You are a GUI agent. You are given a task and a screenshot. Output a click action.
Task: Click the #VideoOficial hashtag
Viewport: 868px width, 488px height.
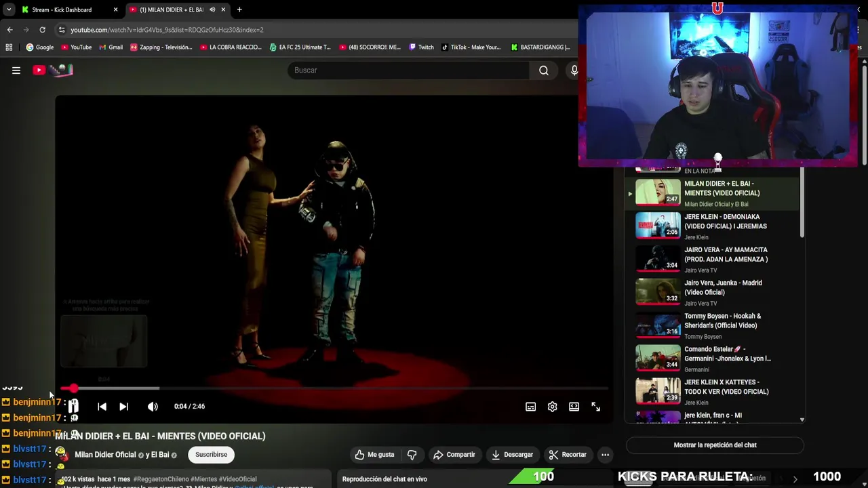coord(238,479)
